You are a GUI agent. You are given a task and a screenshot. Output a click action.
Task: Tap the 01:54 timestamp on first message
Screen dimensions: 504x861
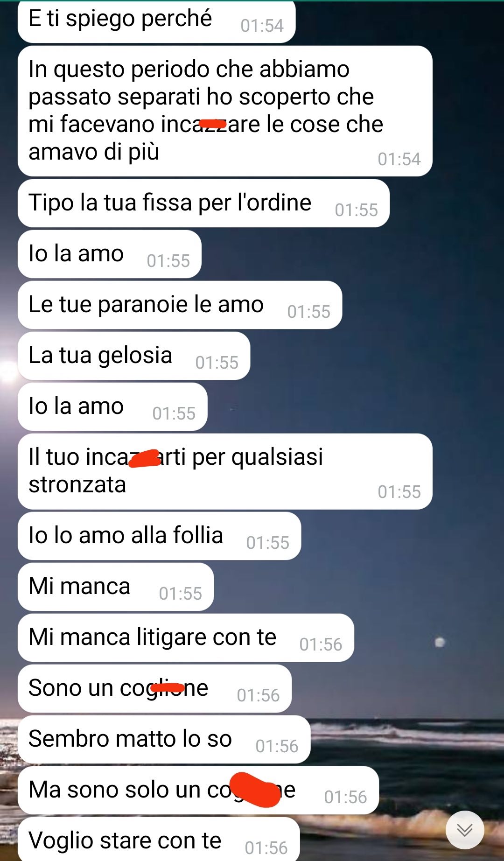(262, 26)
